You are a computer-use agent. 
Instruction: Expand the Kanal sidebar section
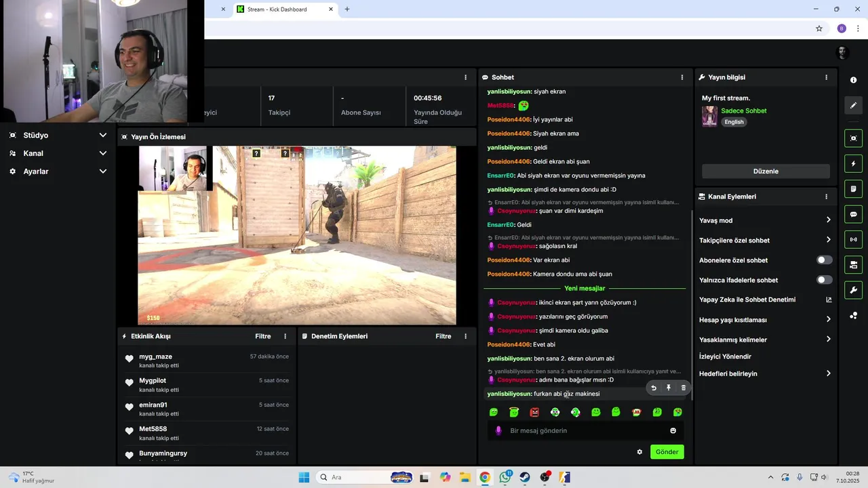58,153
